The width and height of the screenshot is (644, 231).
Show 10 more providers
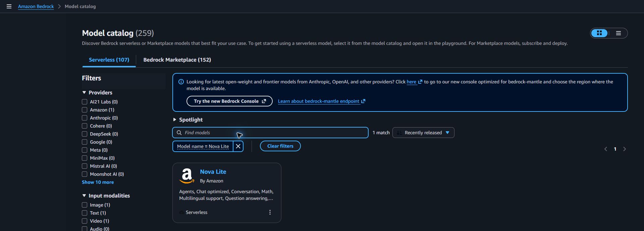[x=98, y=182]
